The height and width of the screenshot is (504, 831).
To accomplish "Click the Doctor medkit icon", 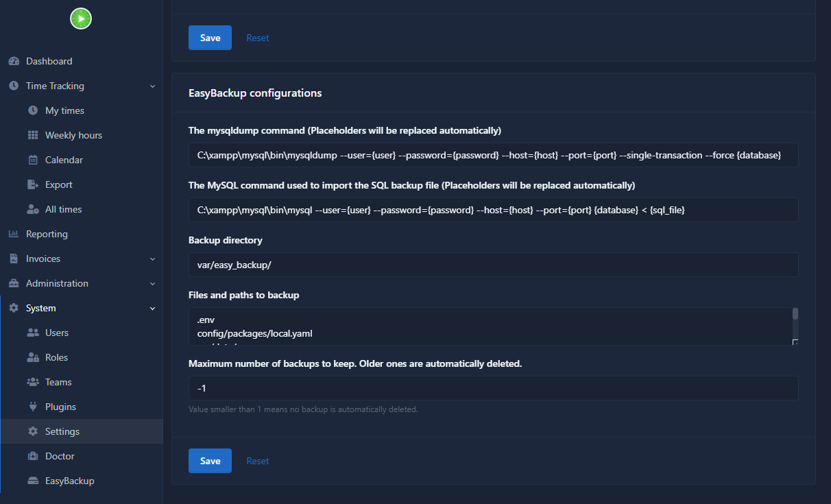I will point(33,456).
